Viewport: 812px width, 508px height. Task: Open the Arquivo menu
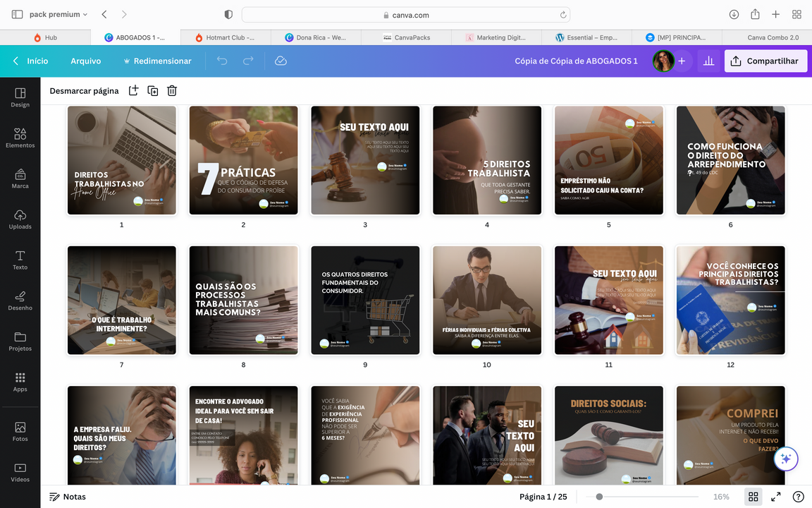tap(85, 61)
